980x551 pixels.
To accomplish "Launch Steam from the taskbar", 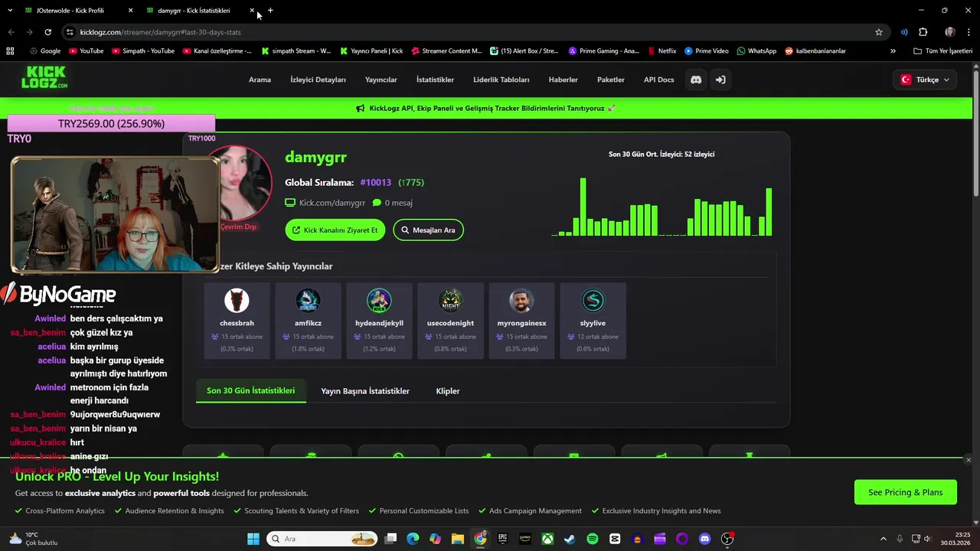I will [x=570, y=539].
